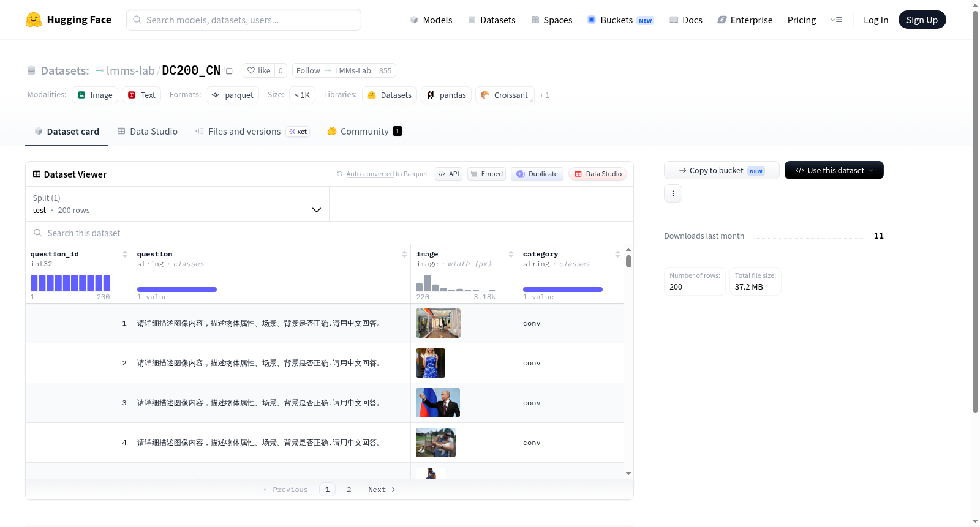Select the Datasets library tag

390,95
